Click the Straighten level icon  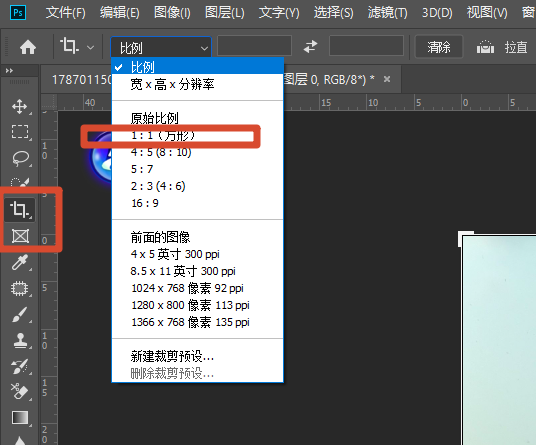[x=485, y=47]
